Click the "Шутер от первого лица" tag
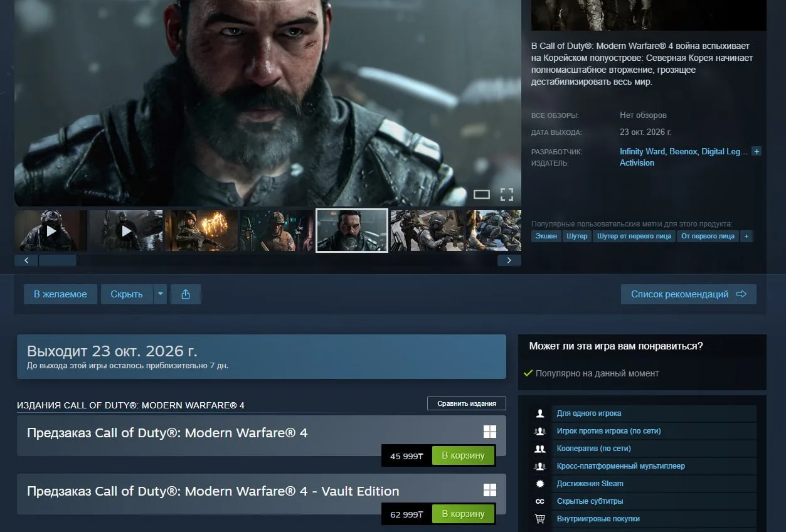786x532 pixels. tap(634, 236)
